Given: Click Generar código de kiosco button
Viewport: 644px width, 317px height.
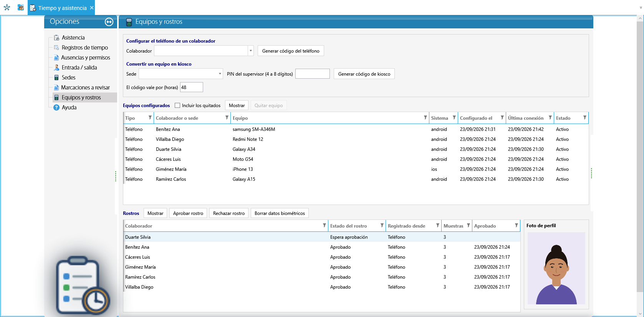Looking at the screenshot, I should click(364, 74).
